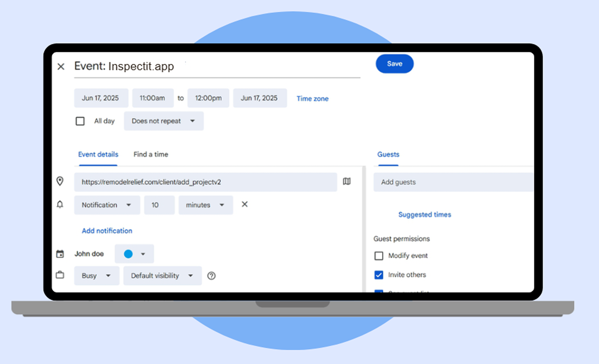This screenshot has height=364, width=599.
Task: Enable the All day checkbox
Action: (x=80, y=121)
